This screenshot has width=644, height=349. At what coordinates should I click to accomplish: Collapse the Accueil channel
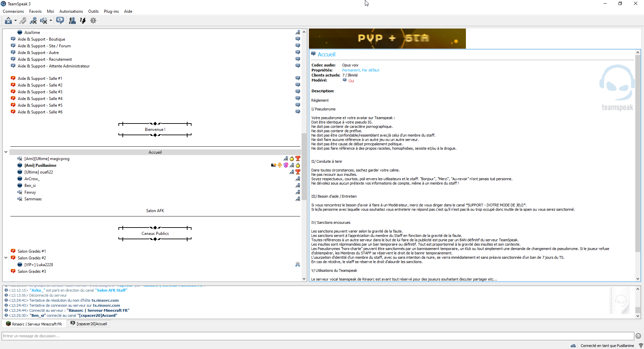[6, 152]
